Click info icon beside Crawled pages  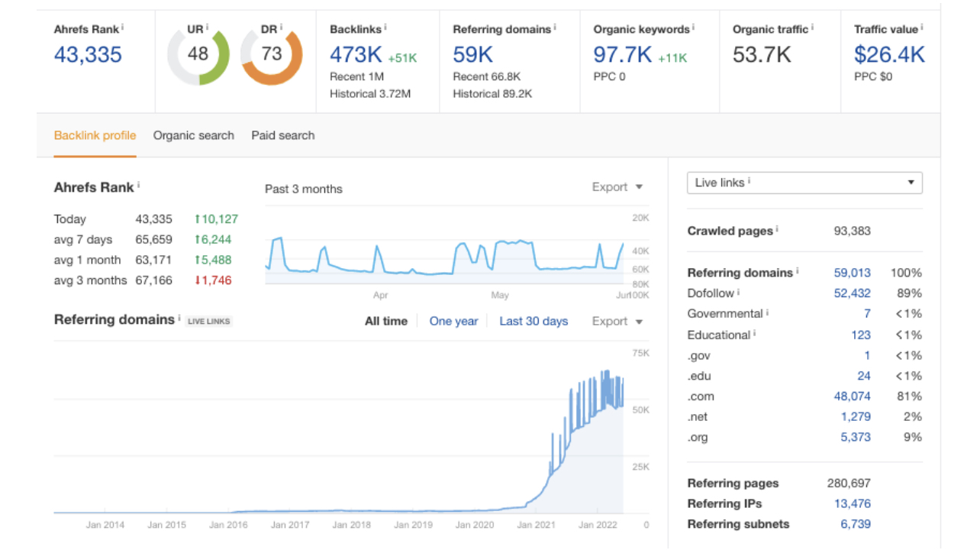(x=778, y=229)
